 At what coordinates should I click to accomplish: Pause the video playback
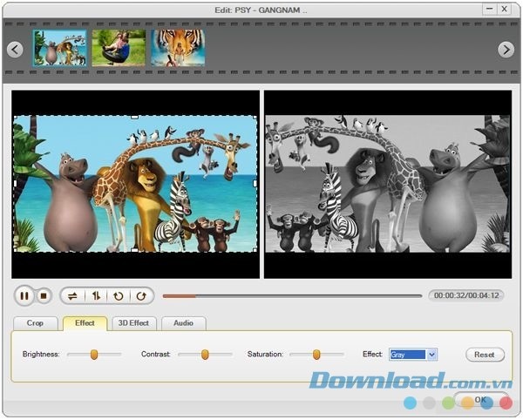(24, 296)
